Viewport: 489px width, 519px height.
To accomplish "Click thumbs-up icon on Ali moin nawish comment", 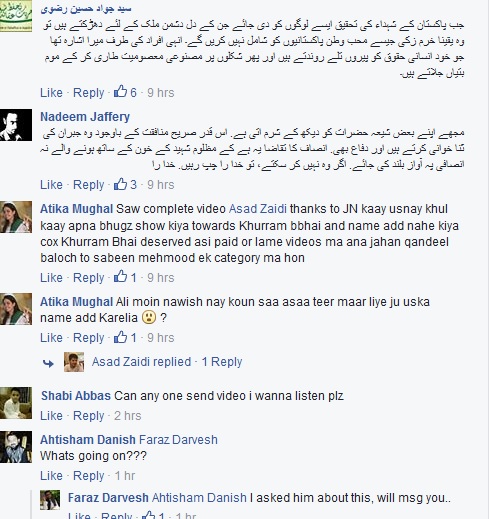I will pos(120,337).
